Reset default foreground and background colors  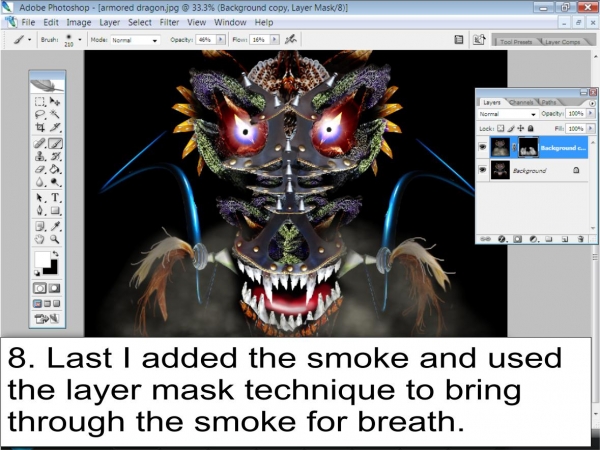click(x=37, y=273)
